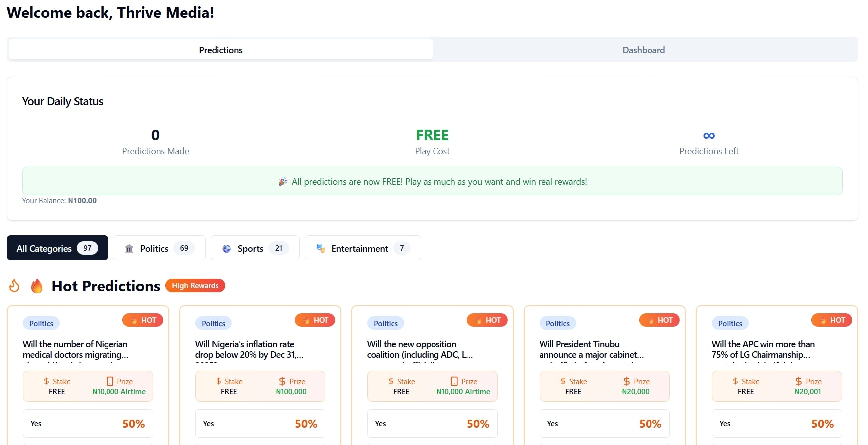Choose Yes on APC Chairmanship prediction
The height and width of the screenshot is (445, 868).
[777, 423]
